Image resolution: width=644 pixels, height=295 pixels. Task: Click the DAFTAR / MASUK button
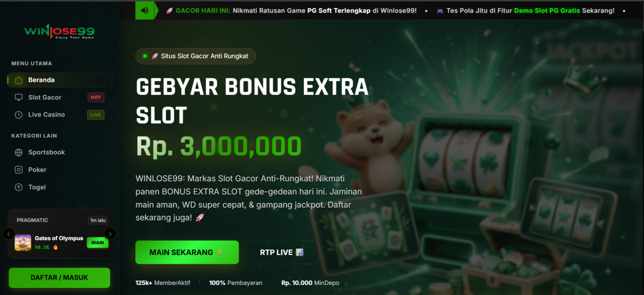(59, 277)
